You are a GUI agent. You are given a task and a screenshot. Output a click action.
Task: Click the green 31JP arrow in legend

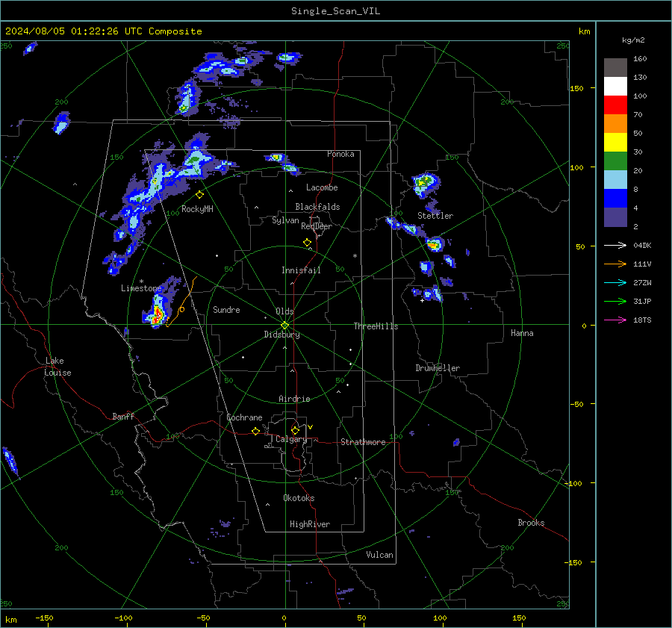615,302
